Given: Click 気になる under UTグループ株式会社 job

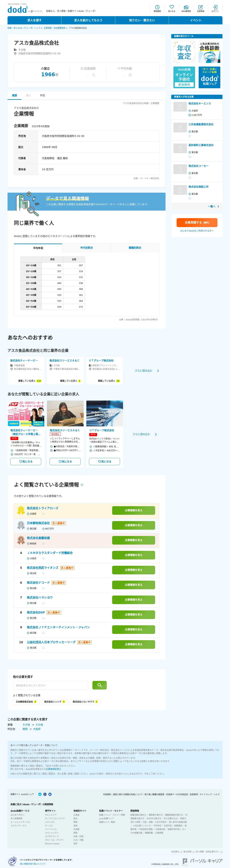Looking at the screenshot, I should point(105,462).
